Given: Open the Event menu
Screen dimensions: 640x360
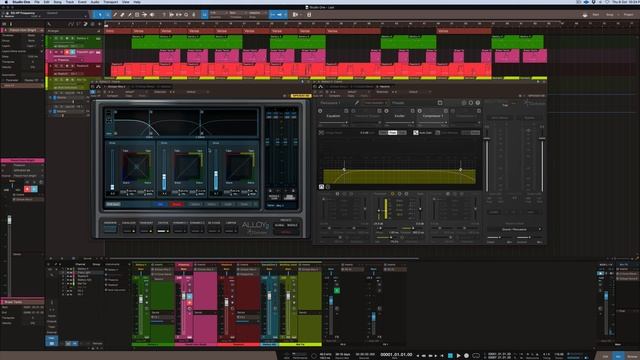Looking at the screenshot, I should point(82,2).
